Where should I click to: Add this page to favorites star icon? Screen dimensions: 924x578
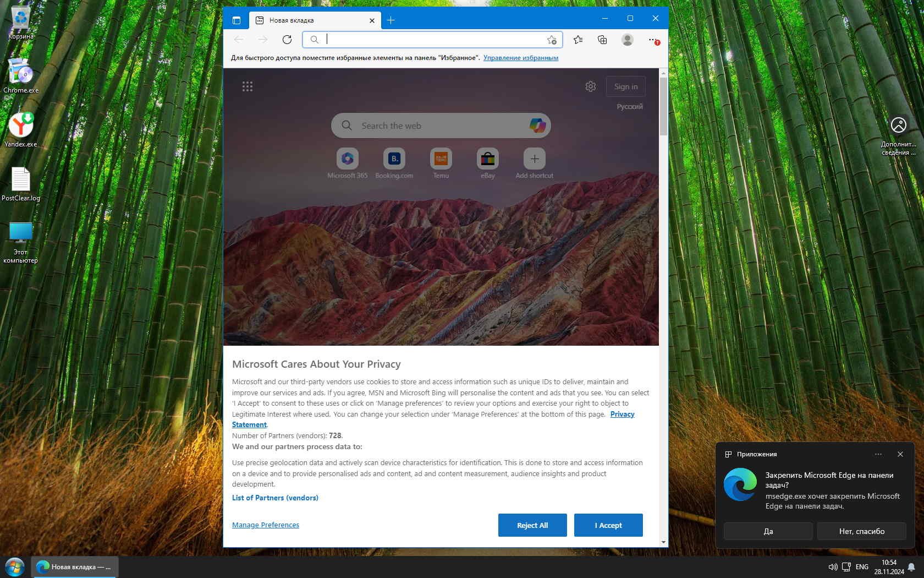pos(552,40)
